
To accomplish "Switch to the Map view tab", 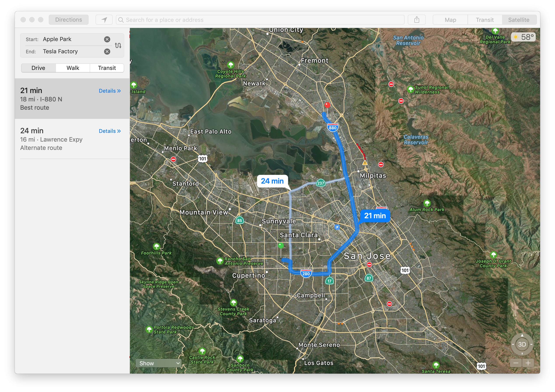I will 450,20.
